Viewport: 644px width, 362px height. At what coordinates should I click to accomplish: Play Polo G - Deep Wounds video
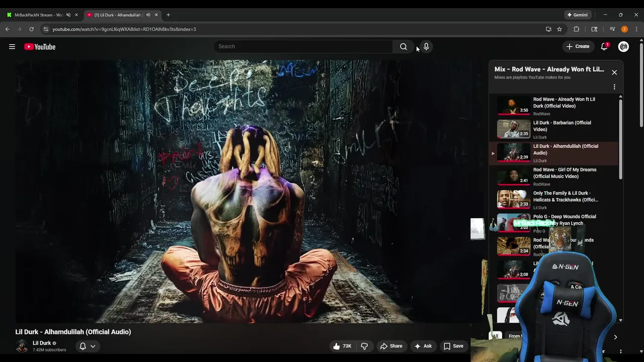[x=554, y=223]
